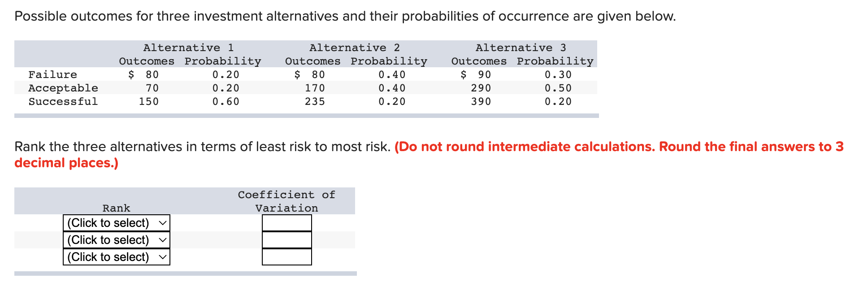The width and height of the screenshot is (868, 304).
Task: Click the dropdown arrow beside second Click to select
Action: (162, 239)
